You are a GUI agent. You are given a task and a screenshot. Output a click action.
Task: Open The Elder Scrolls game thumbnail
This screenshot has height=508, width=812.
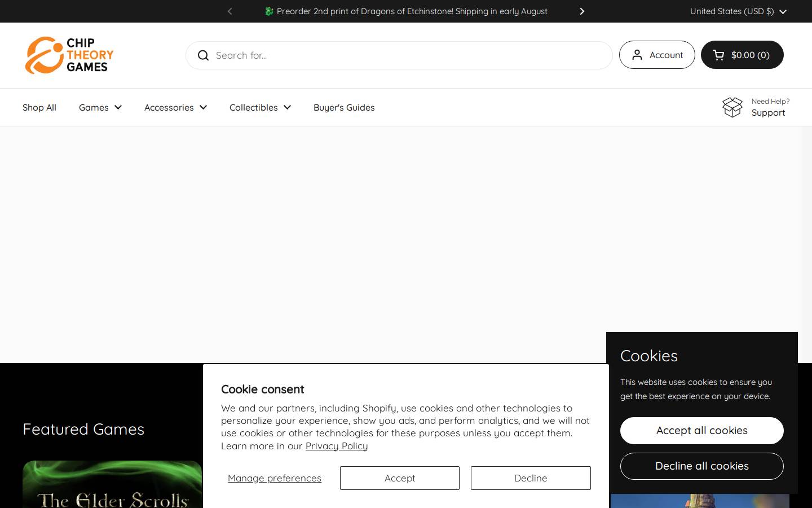[x=112, y=484]
